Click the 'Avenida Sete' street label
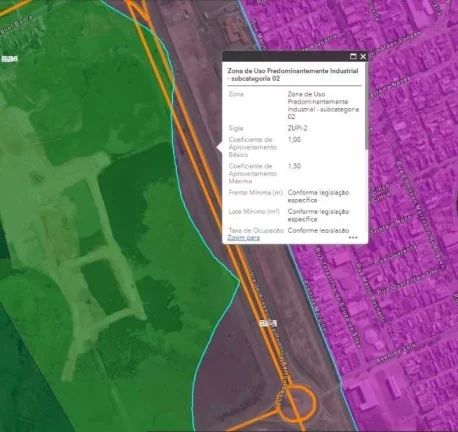458x432 pixels. (395, 354)
